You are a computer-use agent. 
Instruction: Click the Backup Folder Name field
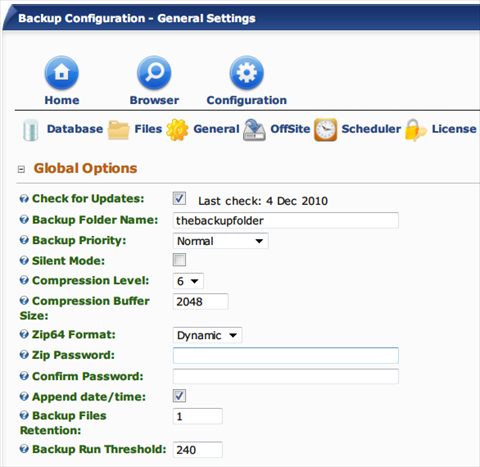[x=286, y=220]
